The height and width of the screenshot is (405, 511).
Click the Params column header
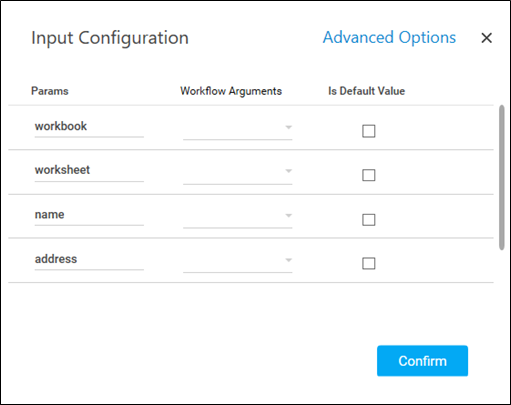pos(50,91)
